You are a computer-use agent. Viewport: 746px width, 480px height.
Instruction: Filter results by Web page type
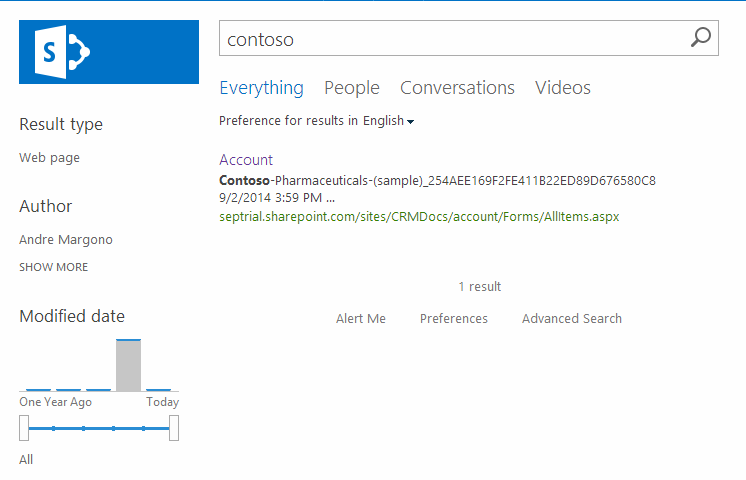(x=49, y=158)
